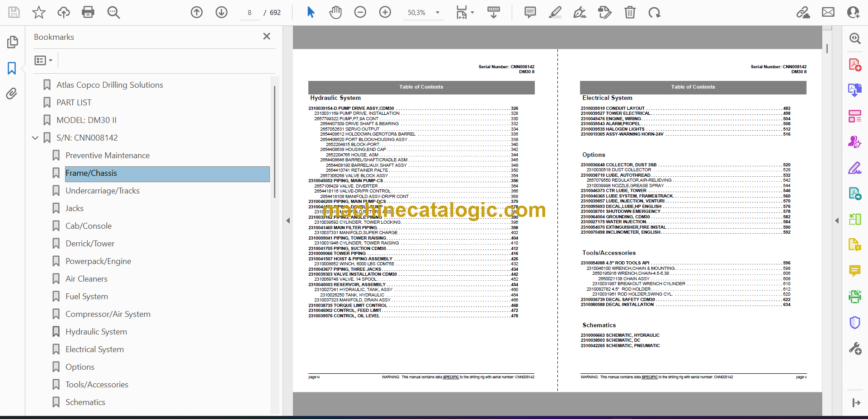Click bookmarks panel vertical scrollbar

coord(274,141)
